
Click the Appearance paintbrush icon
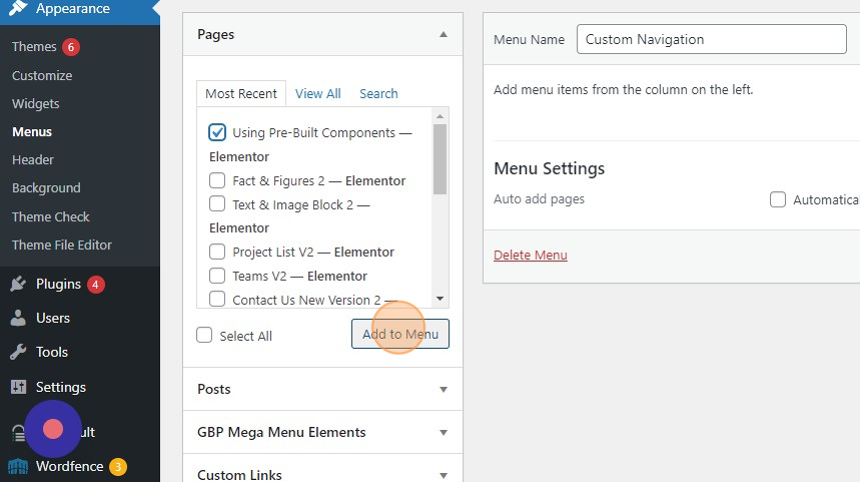(18, 8)
